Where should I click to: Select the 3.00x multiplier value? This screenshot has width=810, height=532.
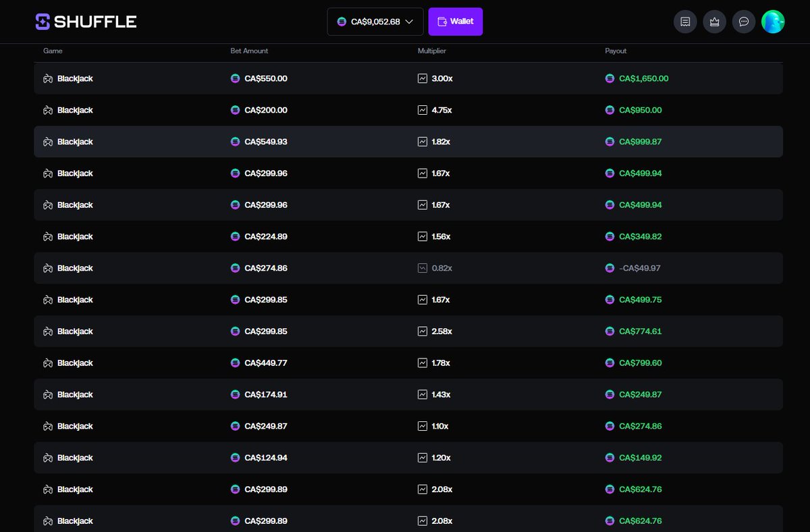[442, 78]
